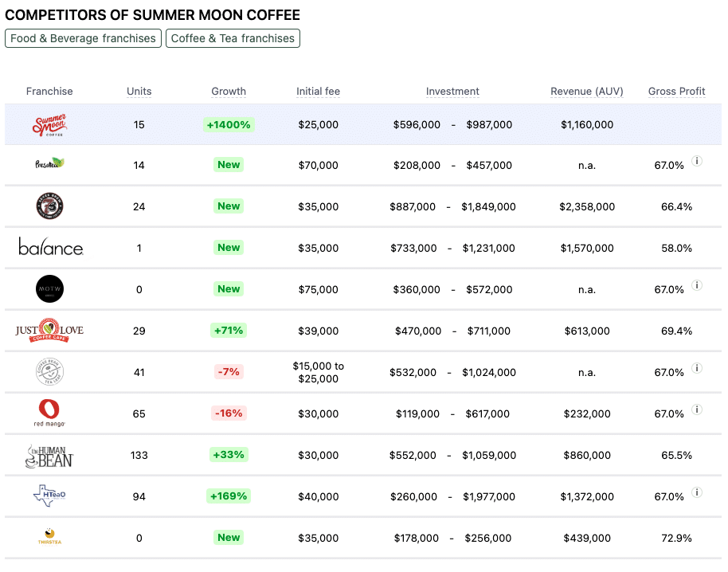
Task: Select the $860,000 revenue value
Action: point(587,455)
